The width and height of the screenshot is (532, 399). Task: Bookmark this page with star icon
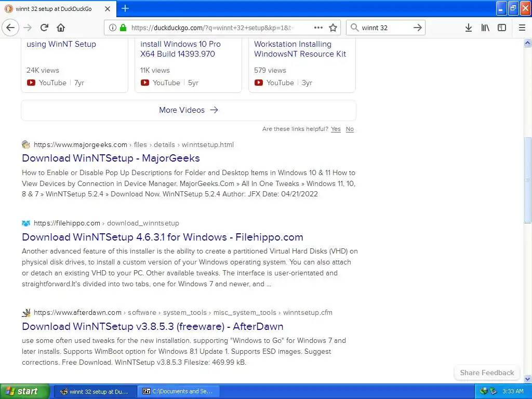click(x=333, y=28)
